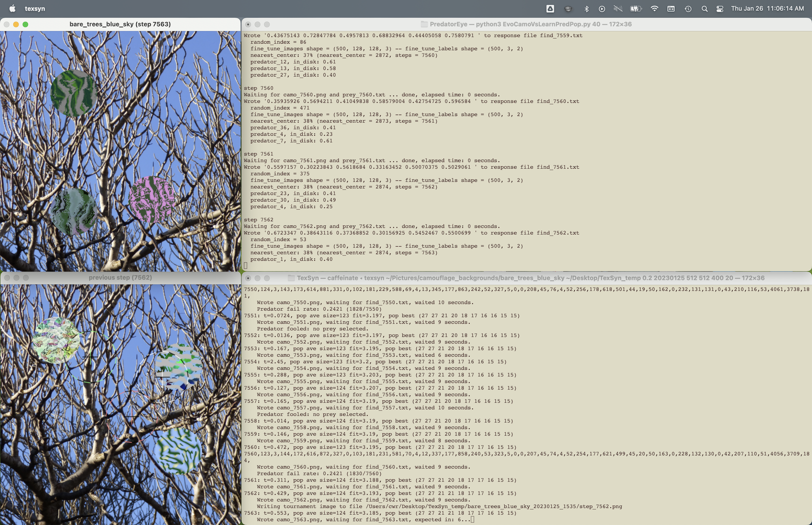The width and height of the screenshot is (812, 525).
Task: Close the previous step (7562) window
Action: click(x=7, y=277)
